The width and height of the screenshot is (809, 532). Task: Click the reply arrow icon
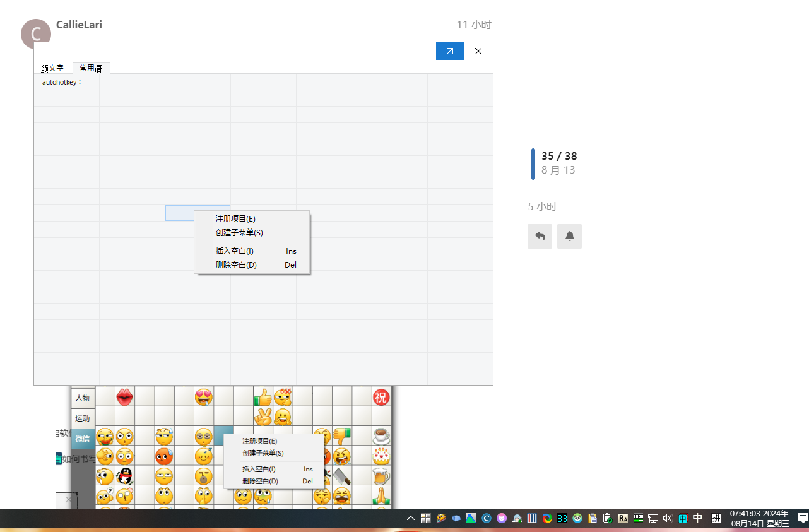click(540, 236)
